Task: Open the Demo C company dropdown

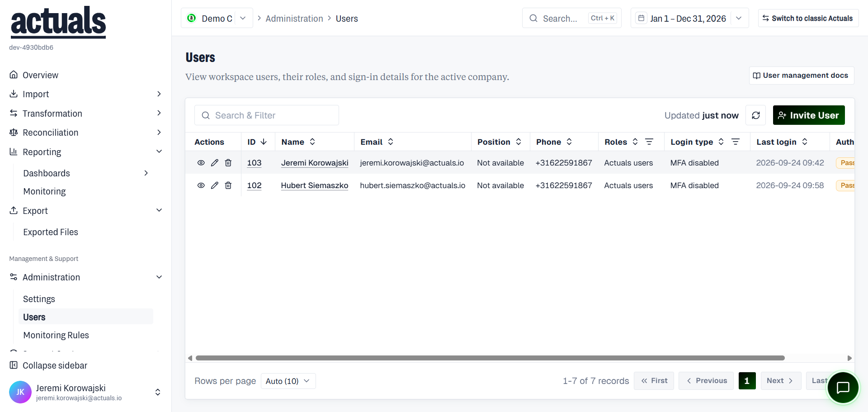Action: pos(217,18)
